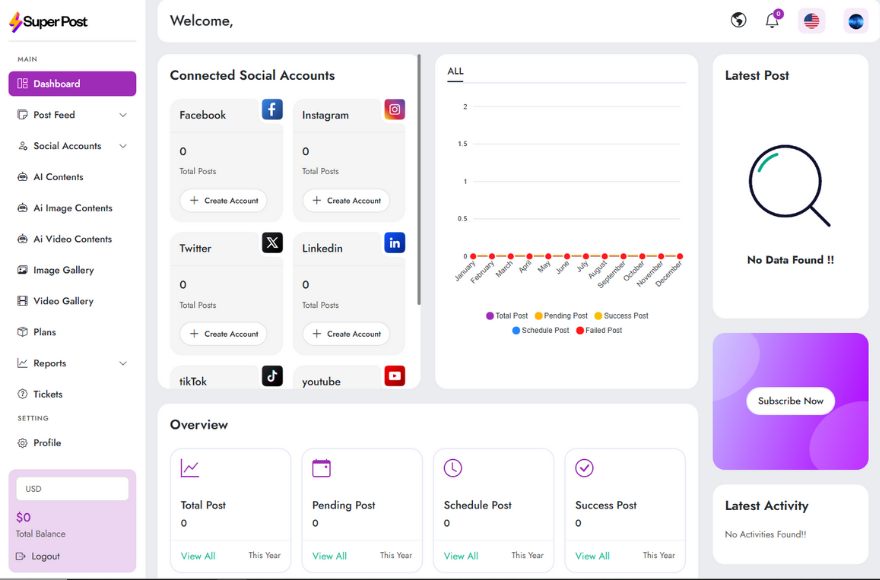The width and height of the screenshot is (880, 580).
Task: Click the Facebook logo icon
Action: pos(272,109)
